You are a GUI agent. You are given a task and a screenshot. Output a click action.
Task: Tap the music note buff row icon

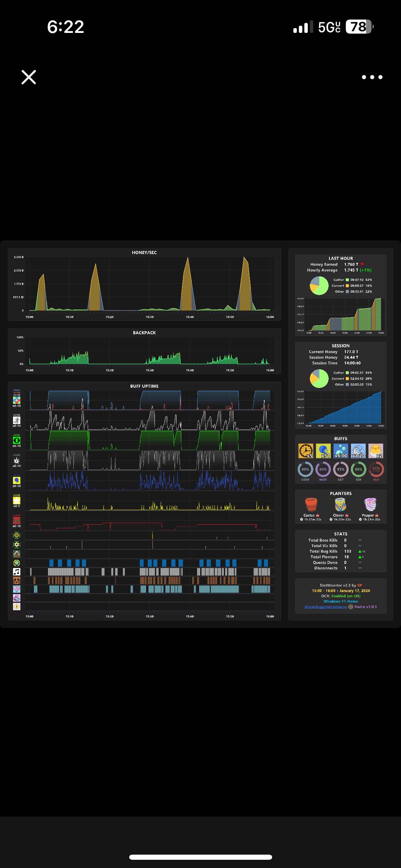(x=16, y=571)
